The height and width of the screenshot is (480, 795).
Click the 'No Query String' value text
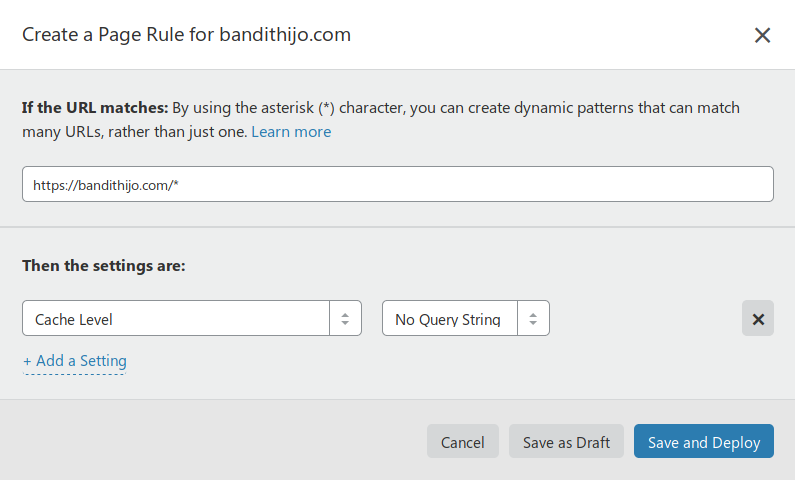tap(448, 320)
